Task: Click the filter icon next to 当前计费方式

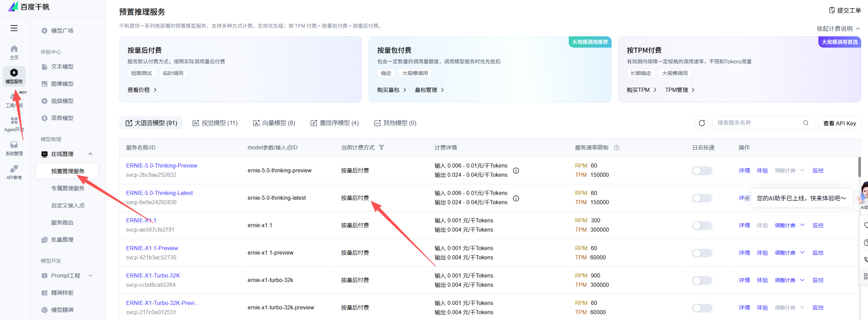Action: pos(381,148)
